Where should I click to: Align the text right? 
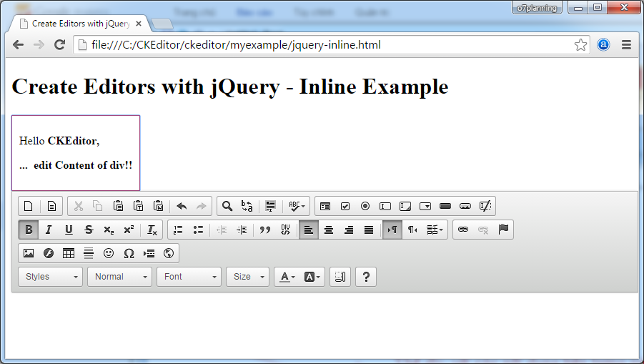(349, 230)
